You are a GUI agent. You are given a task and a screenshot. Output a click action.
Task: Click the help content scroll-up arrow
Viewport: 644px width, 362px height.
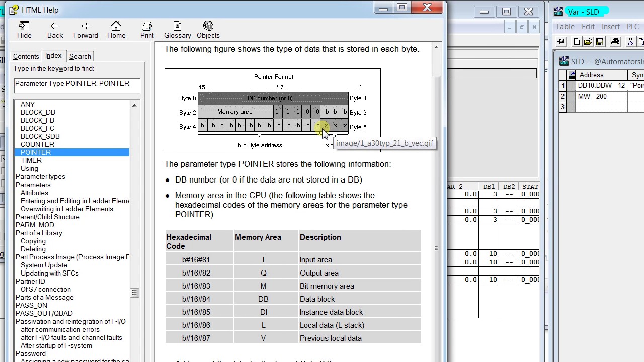[x=436, y=48]
